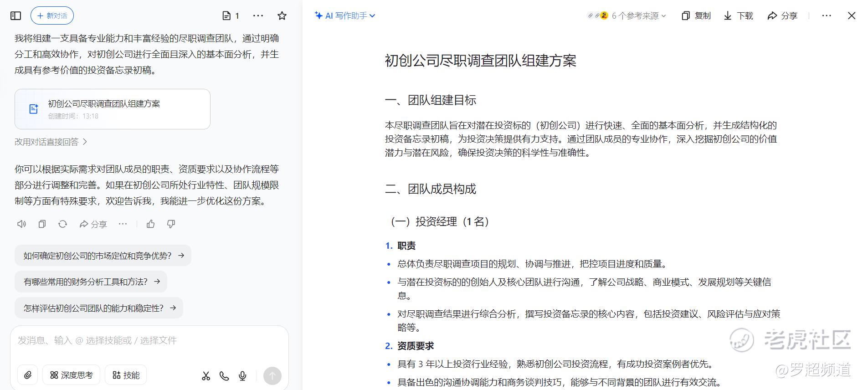Select suggestion 如何确定初创公司的市场定位和竞争优势?
This screenshot has height=390, width=868.
tap(103, 256)
